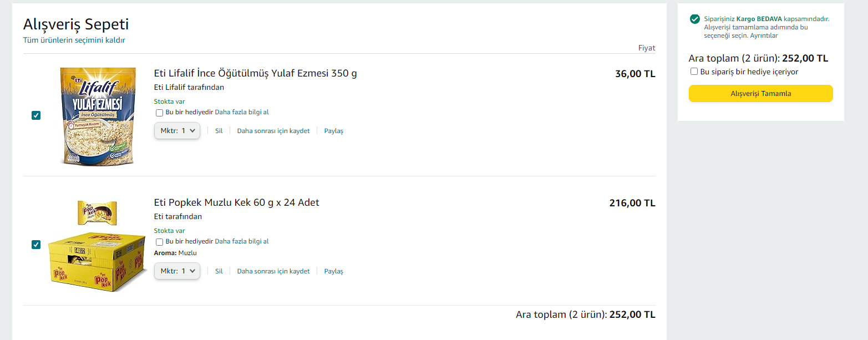
Task: Click the green Kargo BEDAVA checkmark icon
Action: (x=694, y=19)
